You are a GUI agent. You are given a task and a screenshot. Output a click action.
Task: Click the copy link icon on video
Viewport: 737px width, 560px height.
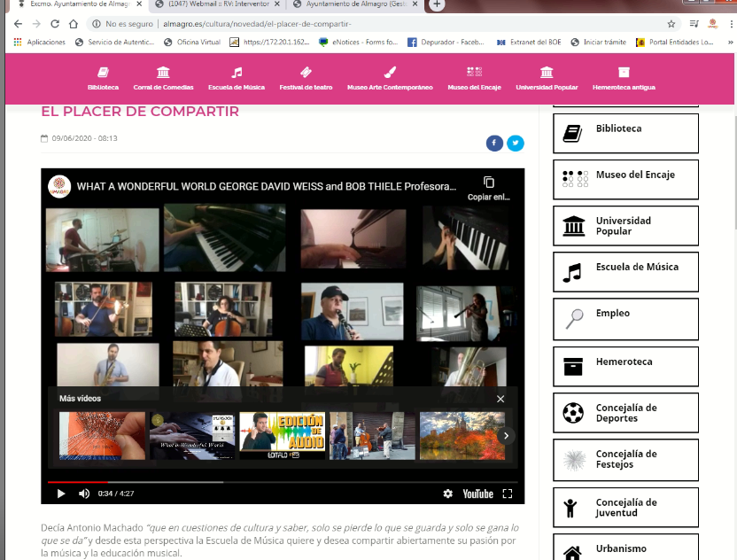coord(489,183)
